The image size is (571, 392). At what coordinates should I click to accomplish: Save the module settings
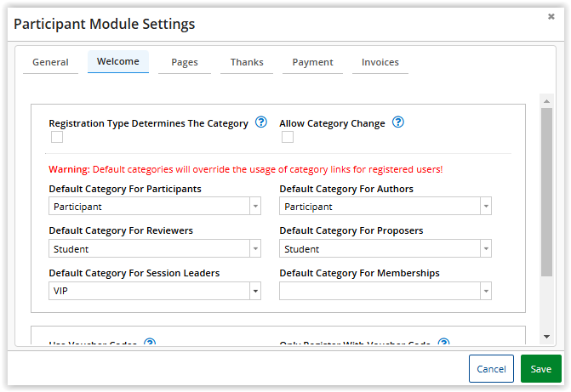point(540,369)
